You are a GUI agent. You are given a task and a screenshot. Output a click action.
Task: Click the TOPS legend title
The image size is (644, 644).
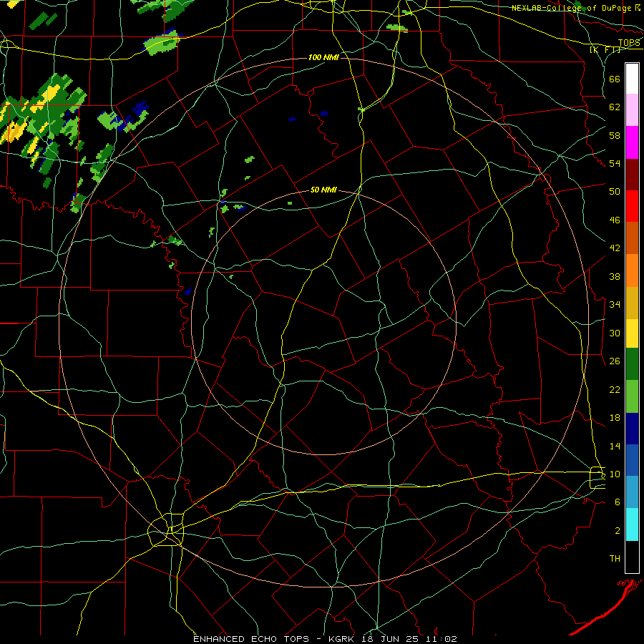pos(629,43)
